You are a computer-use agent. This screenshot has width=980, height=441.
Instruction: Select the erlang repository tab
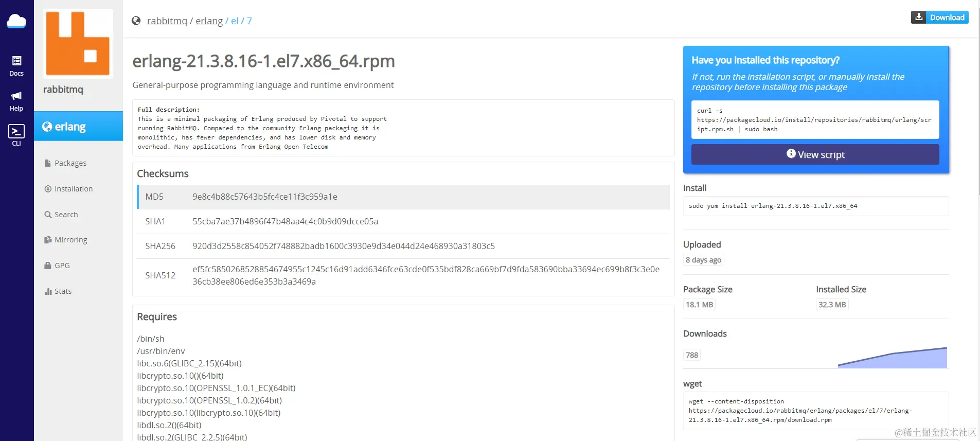(x=78, y=126)
